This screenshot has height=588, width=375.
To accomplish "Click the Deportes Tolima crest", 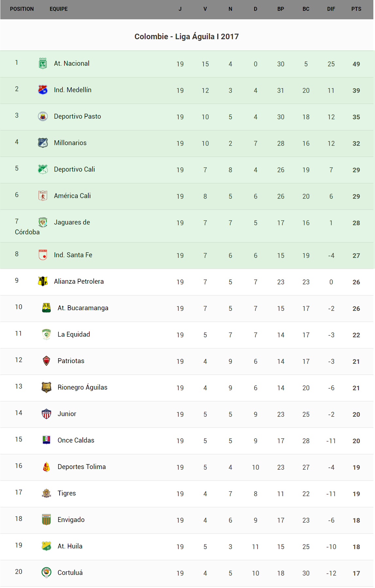I will (46, 467).
